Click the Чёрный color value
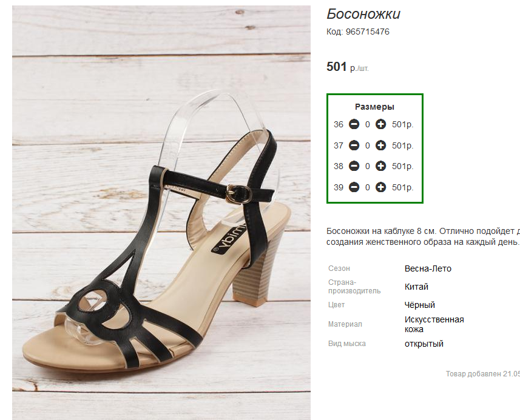The width and height of the screenshot is (520, 420). click(419, 305)
